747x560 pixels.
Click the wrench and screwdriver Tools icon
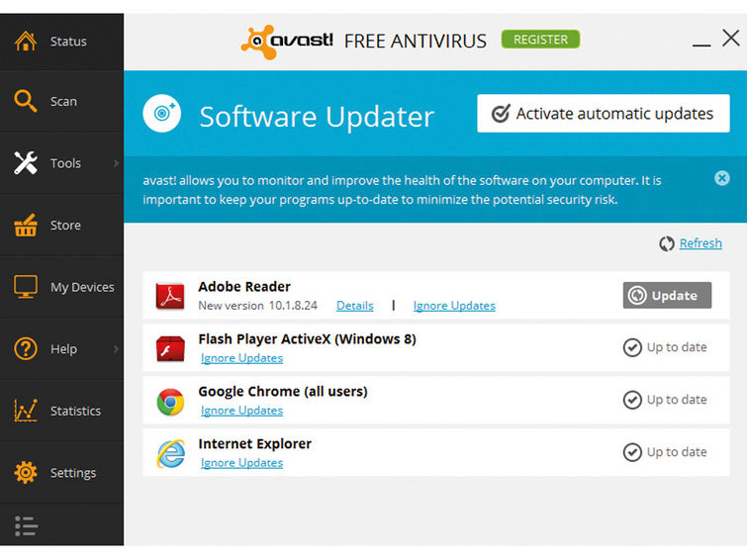(x=26, y=163)
